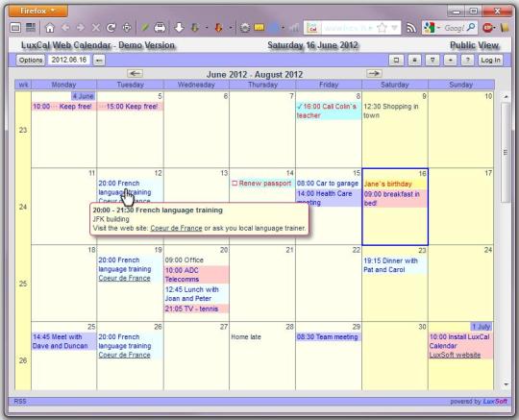Viewport: 519px width, 420px height.
Task: Stop page loading with the X icon
Action: [96, 28]
